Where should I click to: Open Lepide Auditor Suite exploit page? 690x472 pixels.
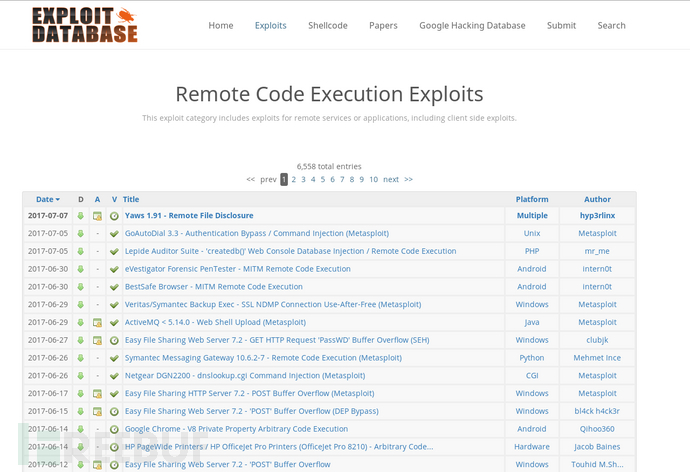click(x=290, y=251)
